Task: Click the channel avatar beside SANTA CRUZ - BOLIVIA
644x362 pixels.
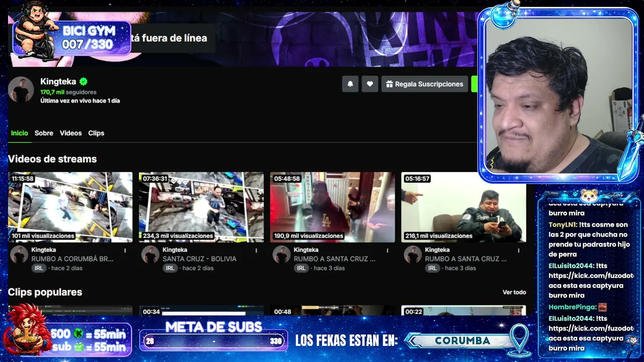Action: tap(150, 254)
